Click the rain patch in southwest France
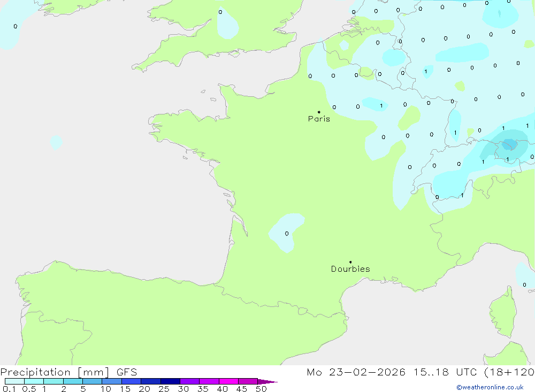The width and height of the screenshot is (535, 392). tap(286, 232)
